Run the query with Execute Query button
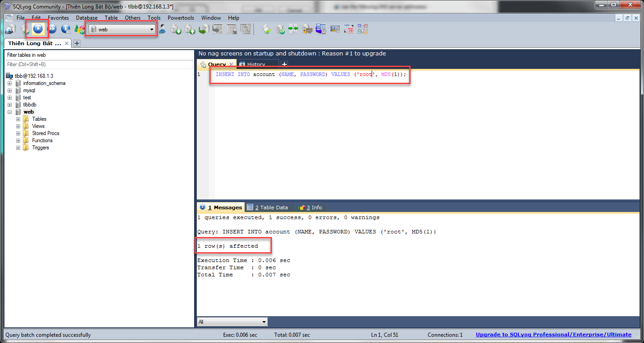 [38, 29]
